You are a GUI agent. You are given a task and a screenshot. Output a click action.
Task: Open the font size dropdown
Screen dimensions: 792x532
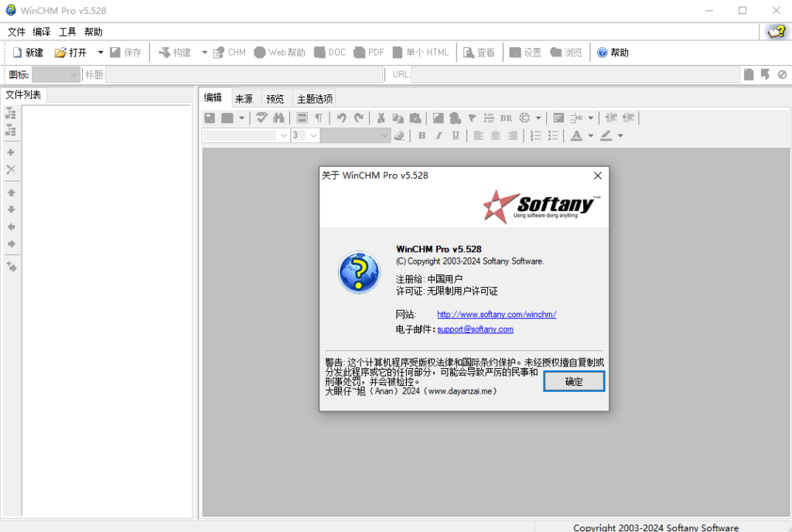(x=313, y=135)
